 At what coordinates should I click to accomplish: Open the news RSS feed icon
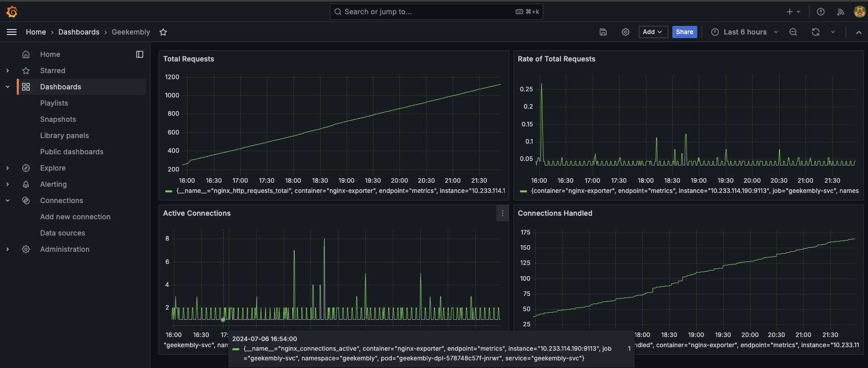tap(841, 12)
